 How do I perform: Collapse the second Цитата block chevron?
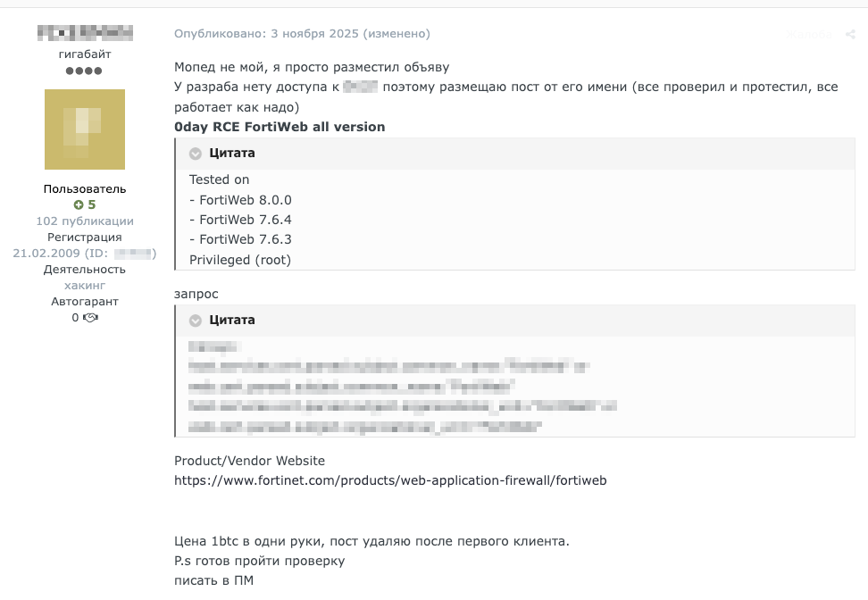(x=196, y=321)
